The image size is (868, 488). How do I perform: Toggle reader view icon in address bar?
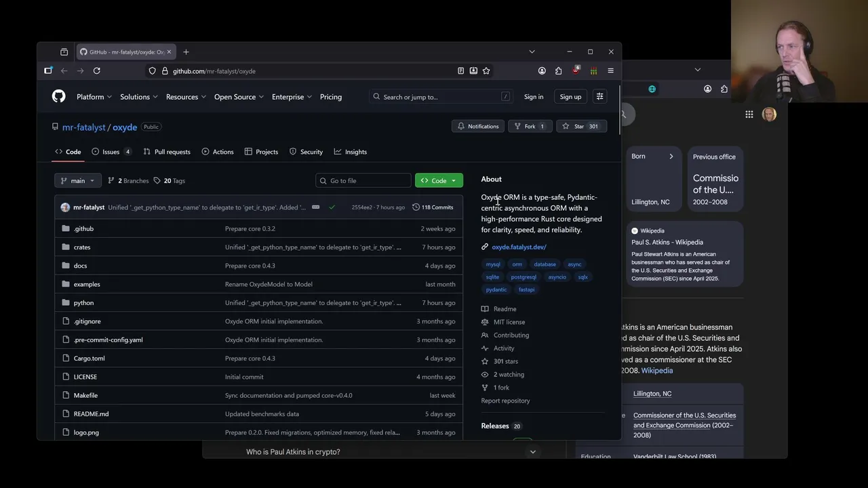460,70
